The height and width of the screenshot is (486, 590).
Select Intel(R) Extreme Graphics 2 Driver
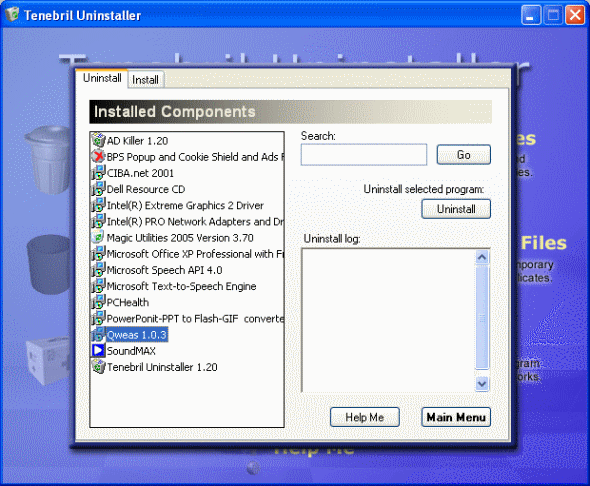click(x=185, y=205)
